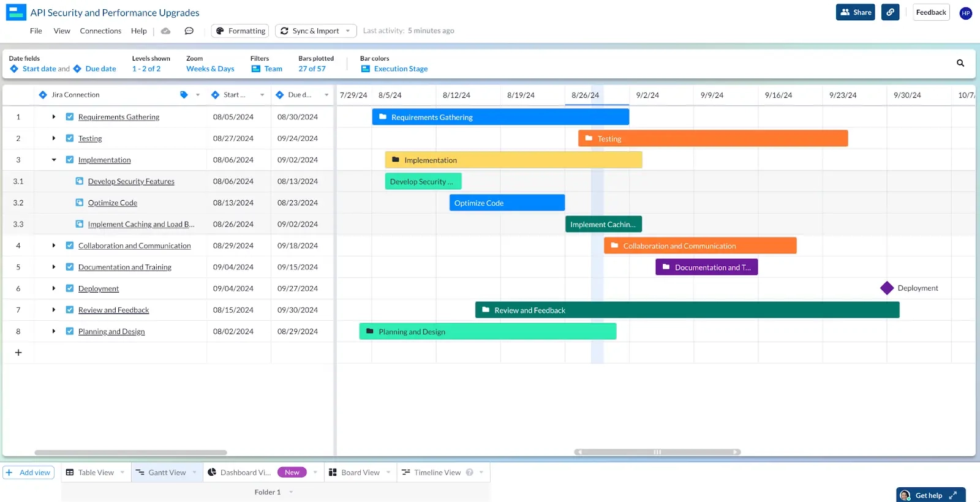Expand the Collaboration and Communication row
This screenshot has height=502, width=980.
point(54,245)
